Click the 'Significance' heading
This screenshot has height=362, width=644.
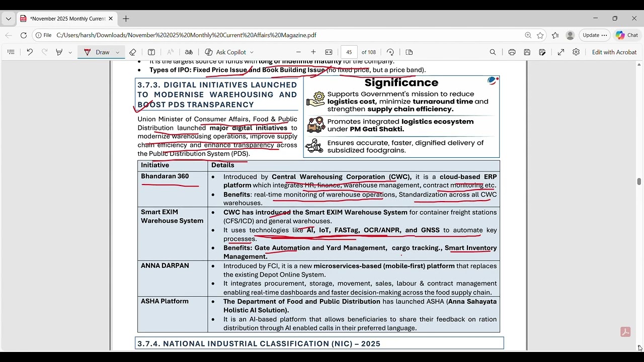pos(401,82)
